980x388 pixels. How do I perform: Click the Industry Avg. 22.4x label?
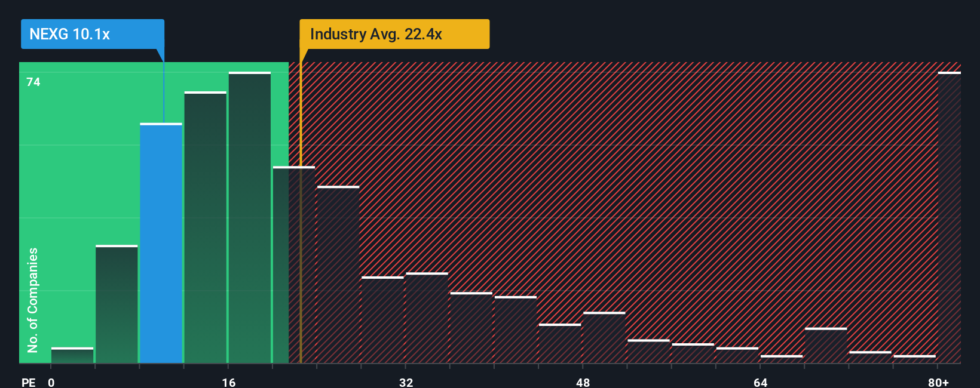394,34
